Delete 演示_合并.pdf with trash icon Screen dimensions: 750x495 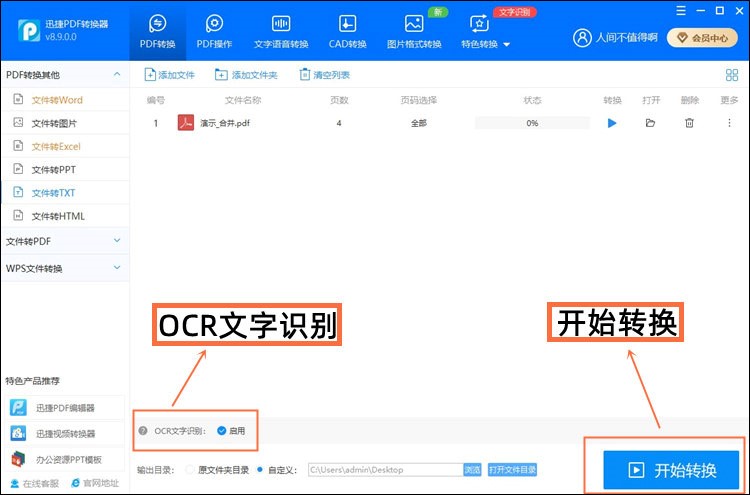pos(689,123)
